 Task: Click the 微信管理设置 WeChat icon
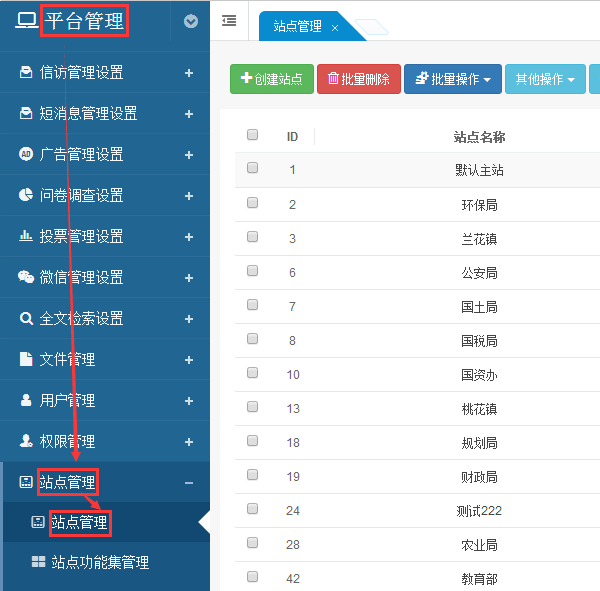(26, 277)
